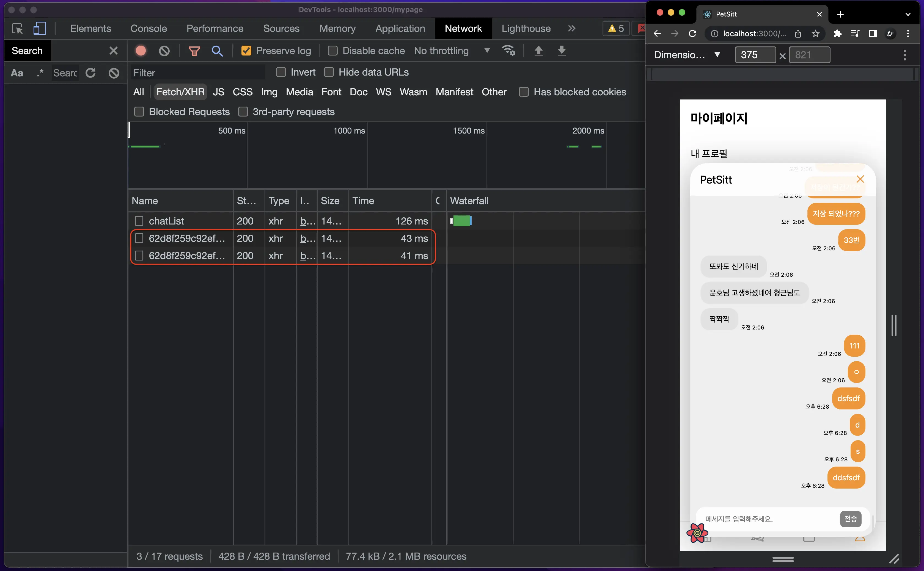Toggle the device toolbar icon
The image size is (924, 571).
(39, 29)
